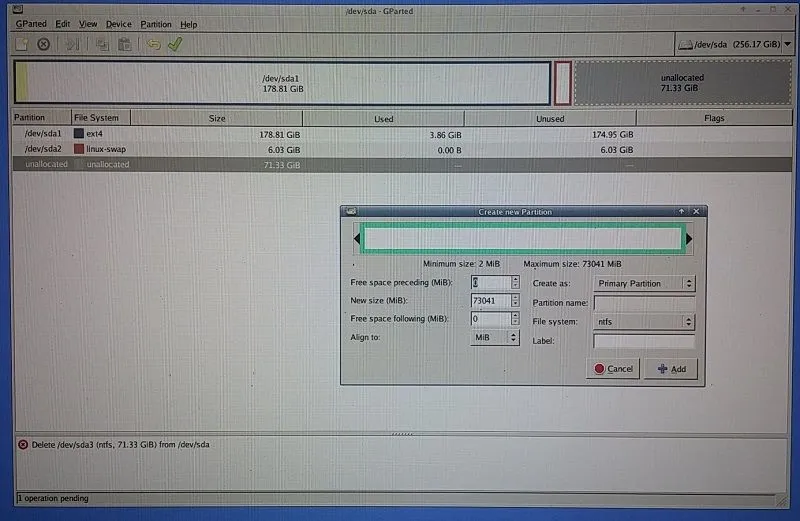The width and height of the screenshot is (800, 521).
Task: Select the /dev/sda2 row in partition list
Action: (x=402, y=150)
